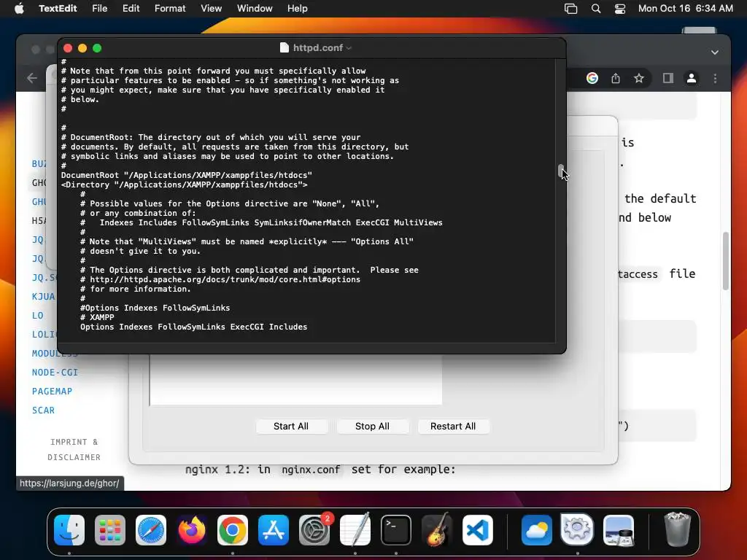Open the View menu

tap(211, 9)
